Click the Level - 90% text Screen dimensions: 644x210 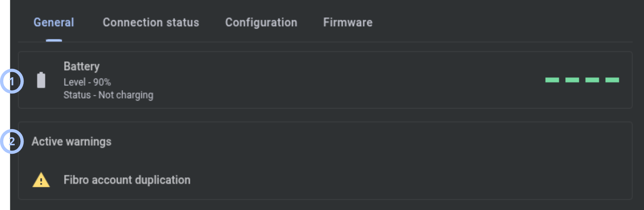pos(87,82)
